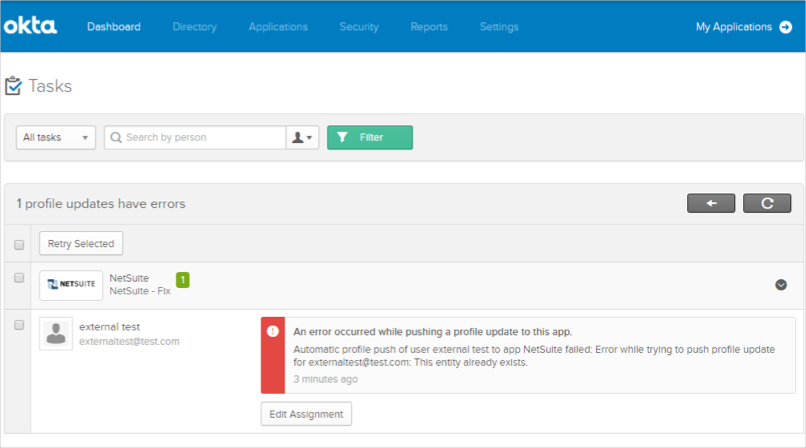This screenshot has height=448, width=806.
Task: Click the Edit Assignment button
Action: pyautogui.click(x=306, y=414)
